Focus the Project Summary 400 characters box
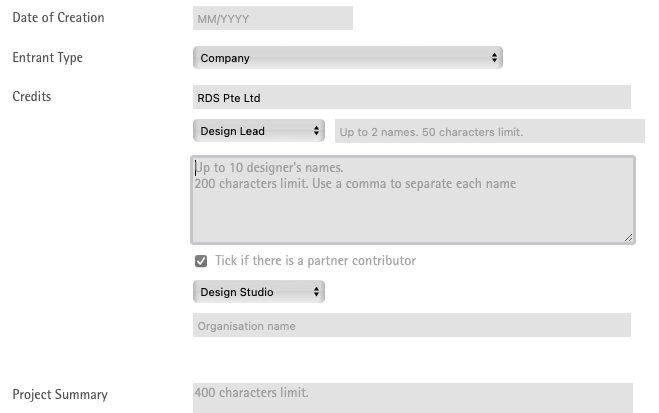The image size is (659, 413). [x=411, y=396]
